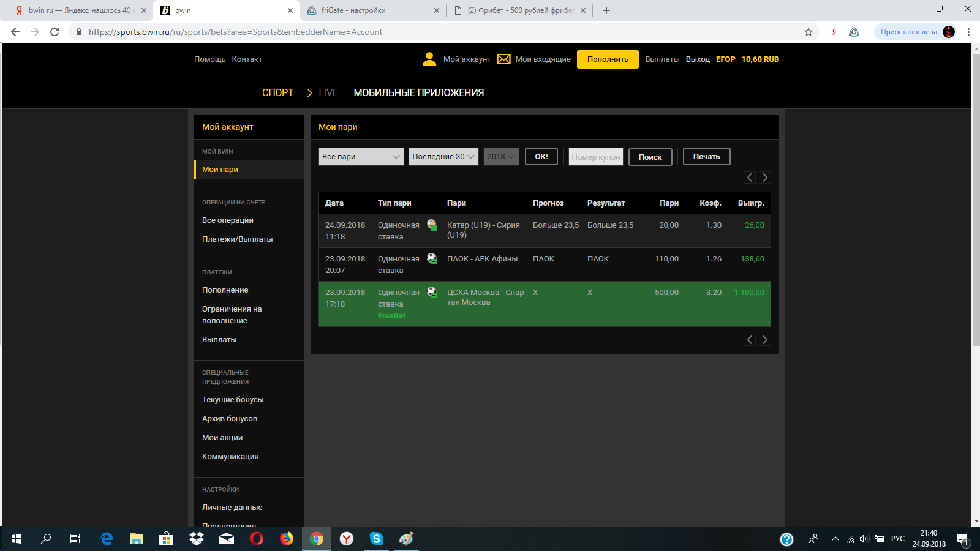980x551 pixels.
Task: Open Архив бонусов in sidebar
Action: coord(230,419)
